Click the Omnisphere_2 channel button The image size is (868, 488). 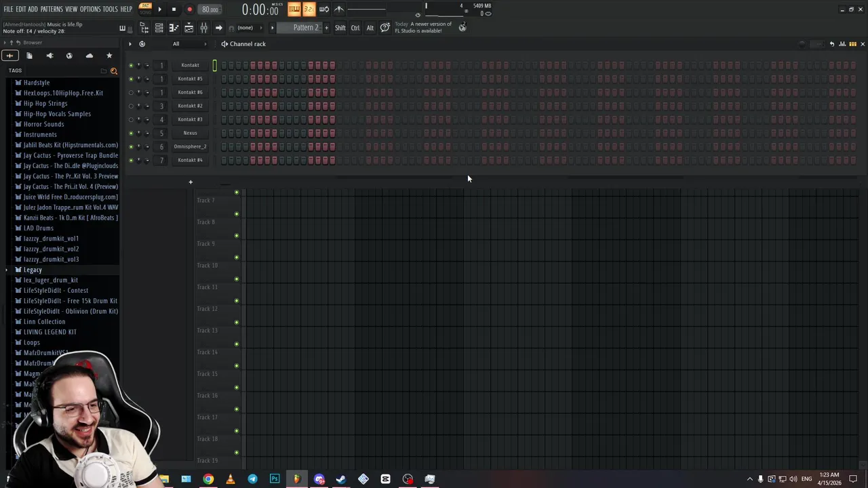click(x=190, y=146)
